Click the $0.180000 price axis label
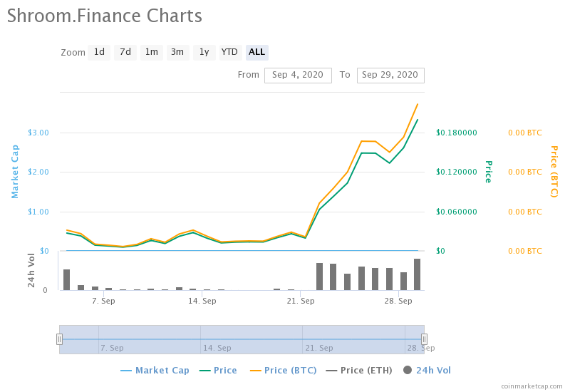Viewport: 570px width, 392px height. coord(457,133)
